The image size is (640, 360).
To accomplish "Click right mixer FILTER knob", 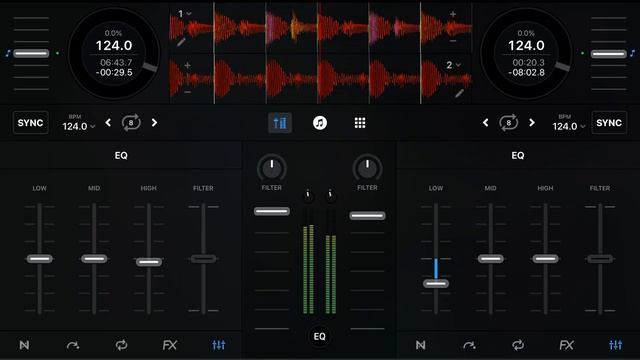I will (x=367, y=168).
